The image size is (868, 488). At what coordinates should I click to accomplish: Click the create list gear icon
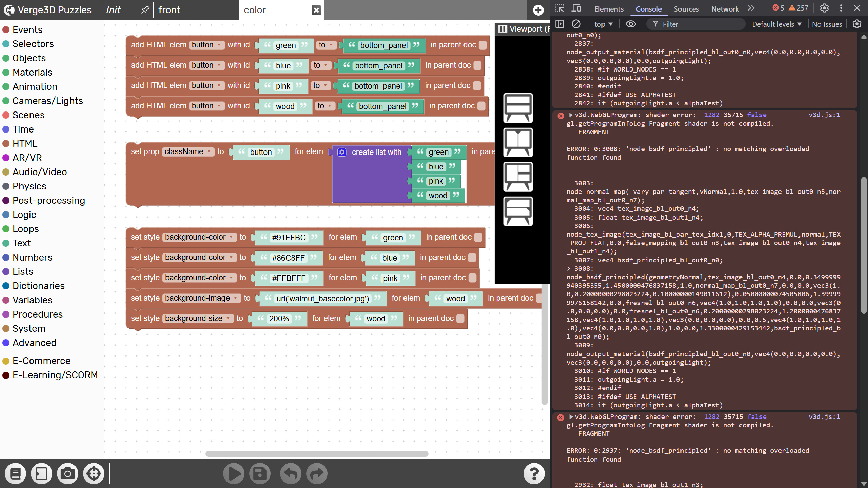342,152
